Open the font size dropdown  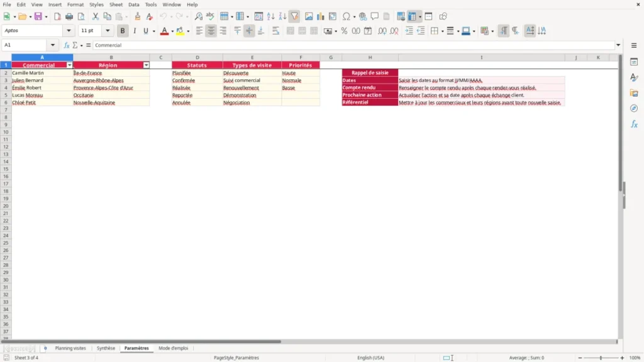[x=108, y=31]
